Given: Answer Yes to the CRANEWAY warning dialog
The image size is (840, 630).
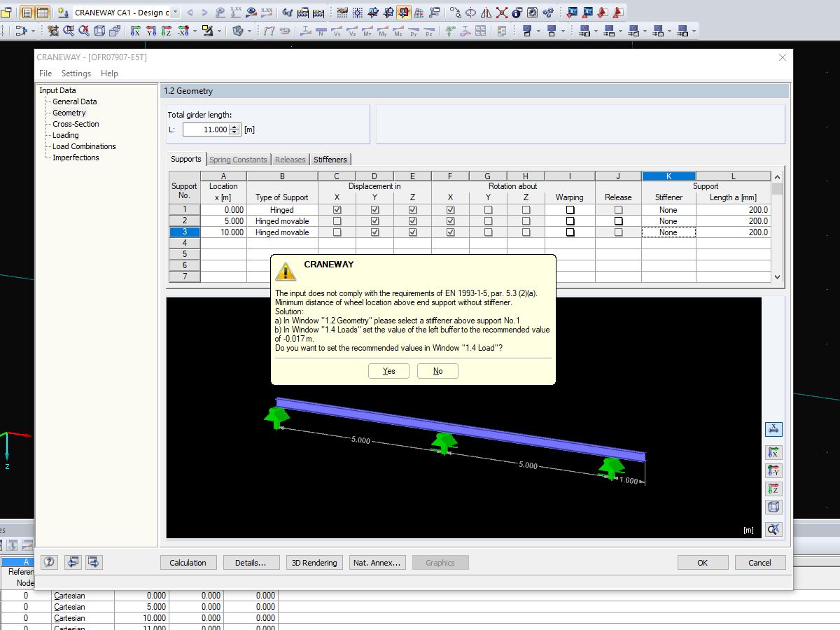Looking at the screenshot, I should [388, 371].
